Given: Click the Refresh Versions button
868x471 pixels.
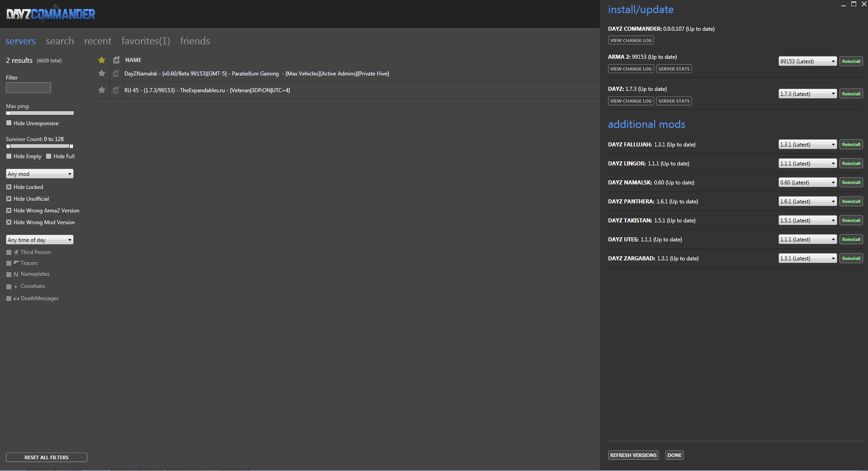Looking at the screenshot, I should pos(633,455).
